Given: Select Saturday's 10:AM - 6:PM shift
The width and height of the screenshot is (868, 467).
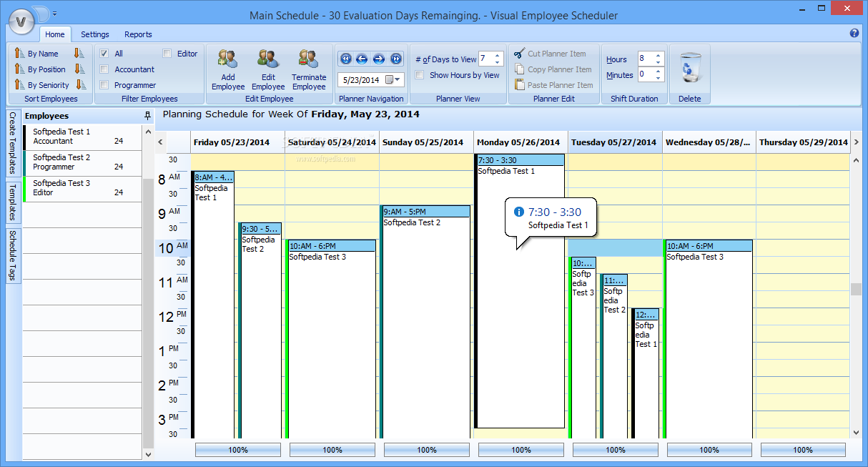Looking at the screenshot, I should 331,339.
